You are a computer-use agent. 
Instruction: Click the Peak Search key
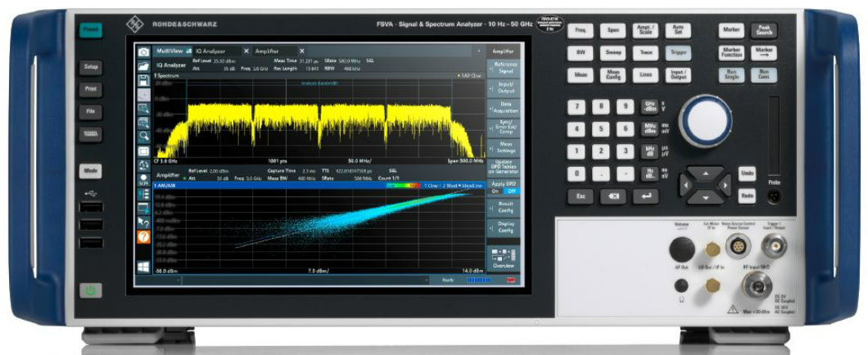click(764, 30)
